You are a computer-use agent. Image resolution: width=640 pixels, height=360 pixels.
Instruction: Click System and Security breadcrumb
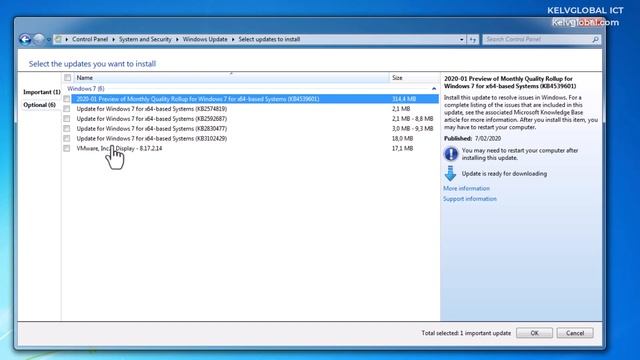point(145,39)
